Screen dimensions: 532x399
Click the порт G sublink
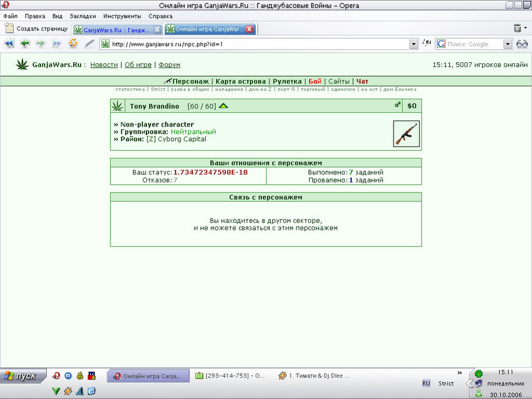point(286,89)
